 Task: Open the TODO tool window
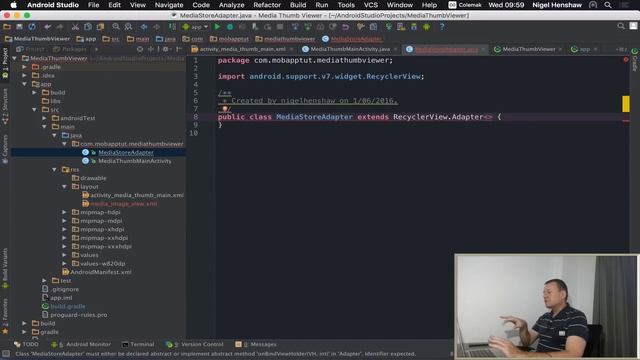point(27,344)
